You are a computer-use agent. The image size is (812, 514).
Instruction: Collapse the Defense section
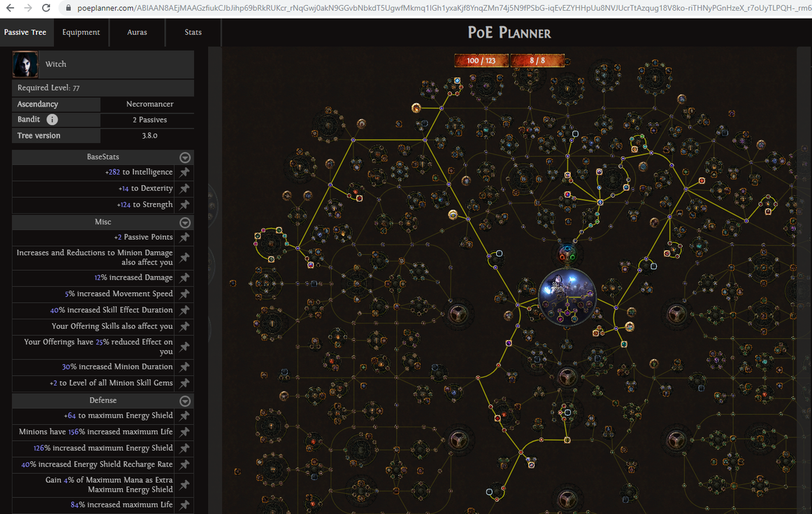click(x=185, y=401)
